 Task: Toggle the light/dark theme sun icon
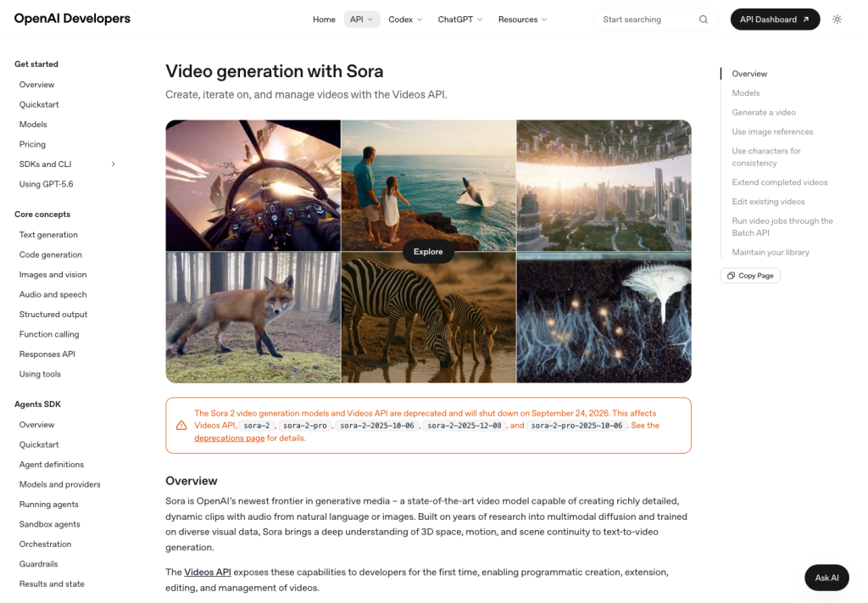(x=837, y=20)
